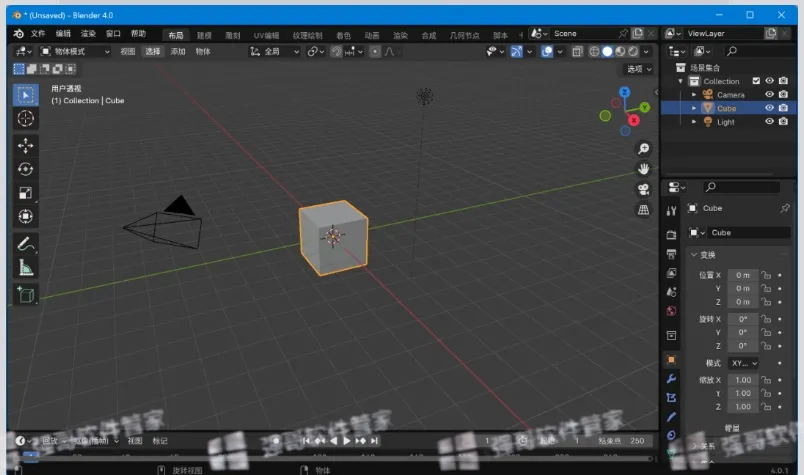Open the global orientation dropdown
804x475 pixels.
[x=274, y=51]
